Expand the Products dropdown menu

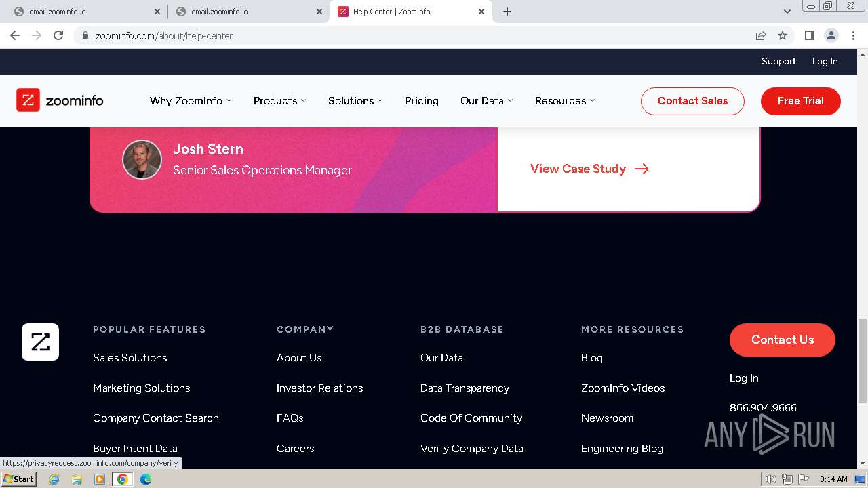tap(279, 100)
